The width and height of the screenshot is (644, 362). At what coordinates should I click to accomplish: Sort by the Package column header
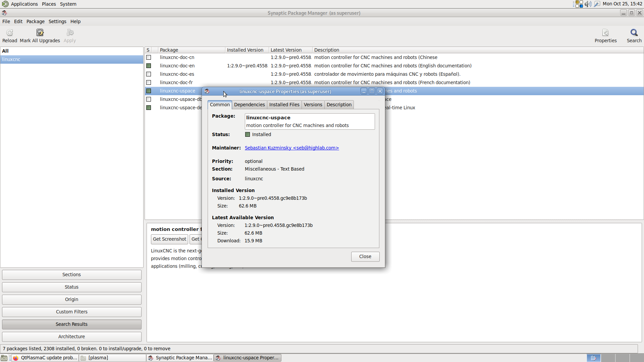[x=192, y=50]
